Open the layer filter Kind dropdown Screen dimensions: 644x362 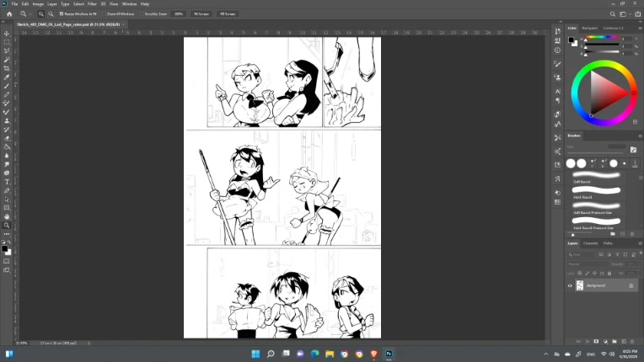(581, 254)
